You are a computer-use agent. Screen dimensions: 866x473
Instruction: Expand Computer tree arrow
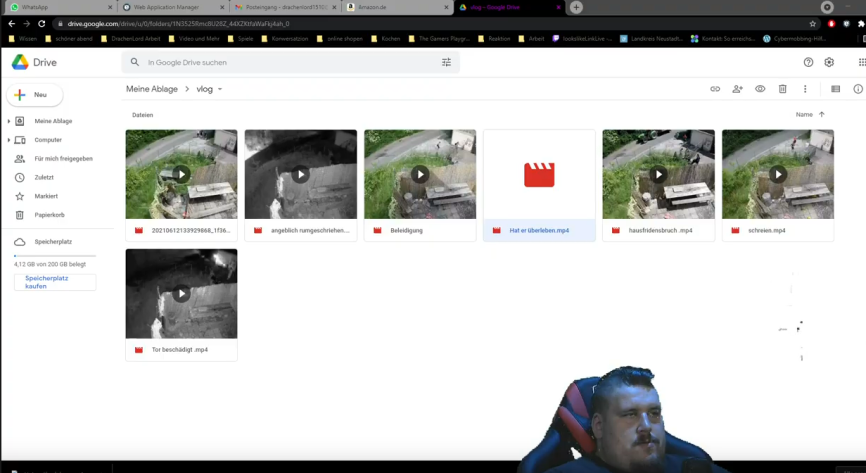point(8,140)
